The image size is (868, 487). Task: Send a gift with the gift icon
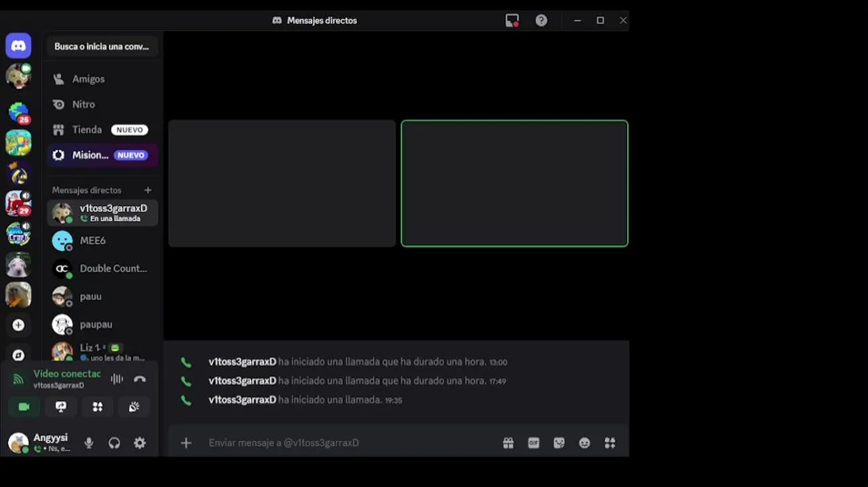click(x=508, y=443)
